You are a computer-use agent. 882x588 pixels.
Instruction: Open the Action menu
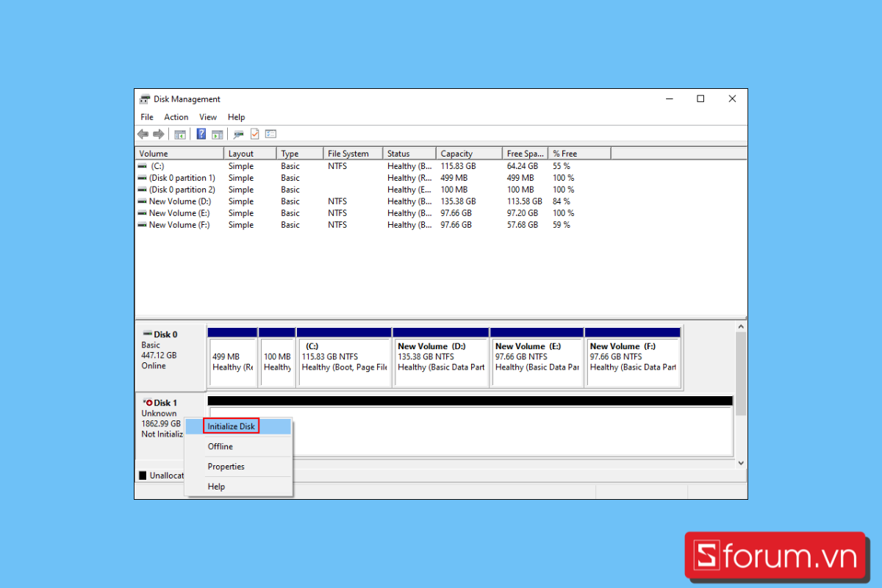[x=176, y=117]
